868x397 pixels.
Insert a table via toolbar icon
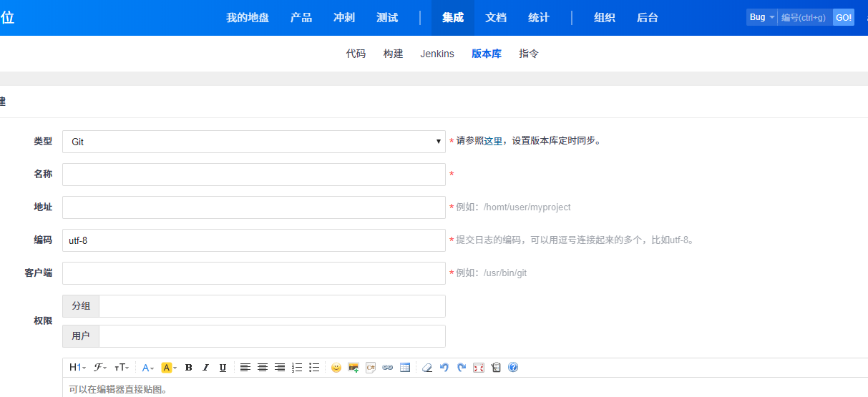pyautogui.click(x=405, y=368)
